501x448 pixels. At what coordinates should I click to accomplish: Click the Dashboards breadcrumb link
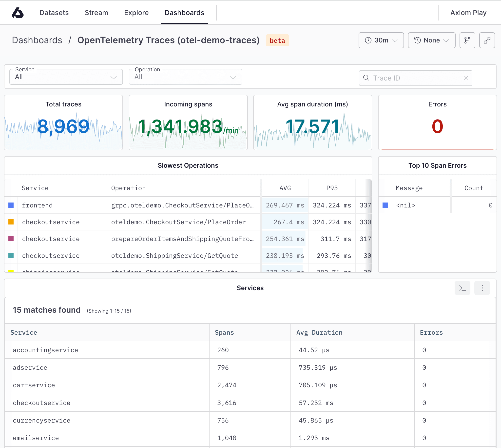(37, 40)
